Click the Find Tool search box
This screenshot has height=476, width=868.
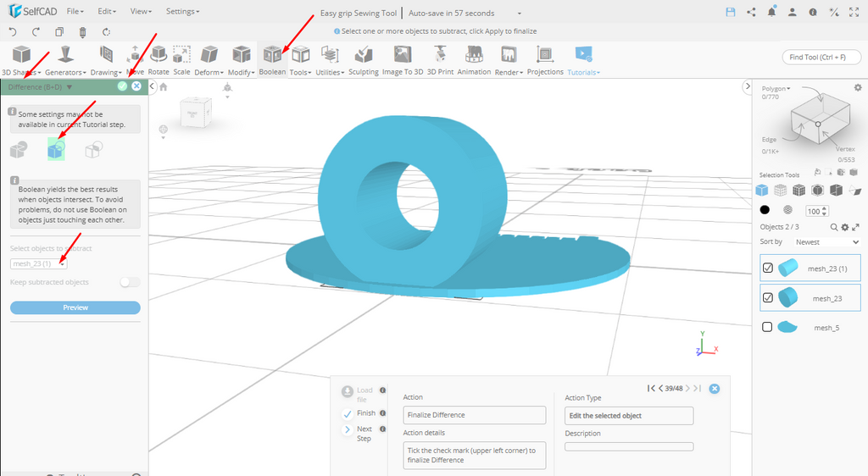821,57
